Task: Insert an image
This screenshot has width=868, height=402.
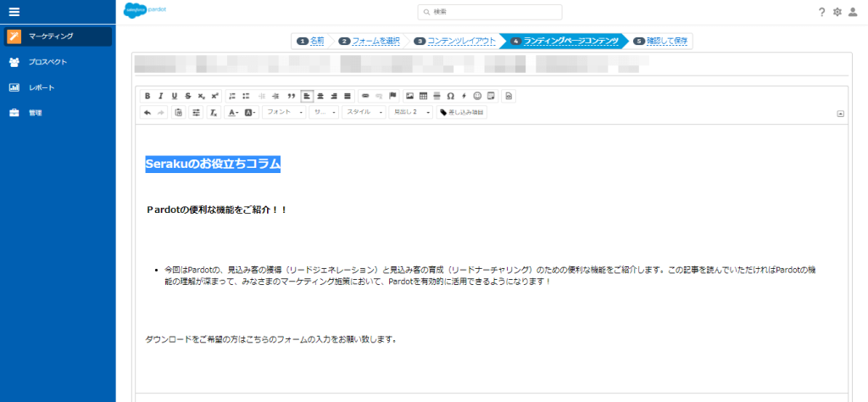Action: click(409, 96)
